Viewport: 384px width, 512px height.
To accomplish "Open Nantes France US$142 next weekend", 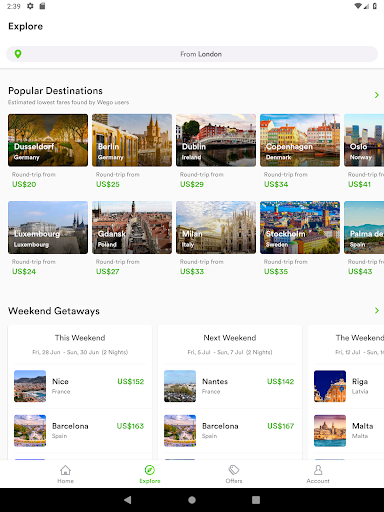I will pyautogui.click(x=230, y=386).
